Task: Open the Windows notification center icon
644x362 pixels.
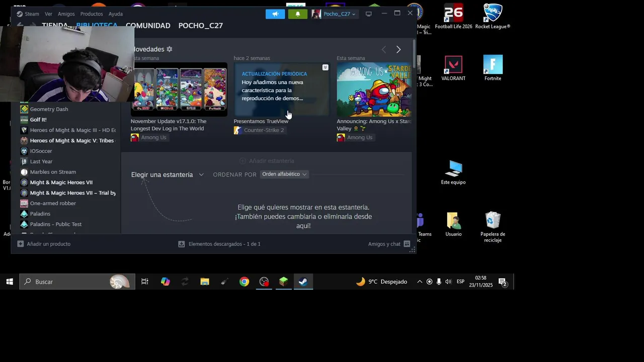Action: tap(503, 282)
